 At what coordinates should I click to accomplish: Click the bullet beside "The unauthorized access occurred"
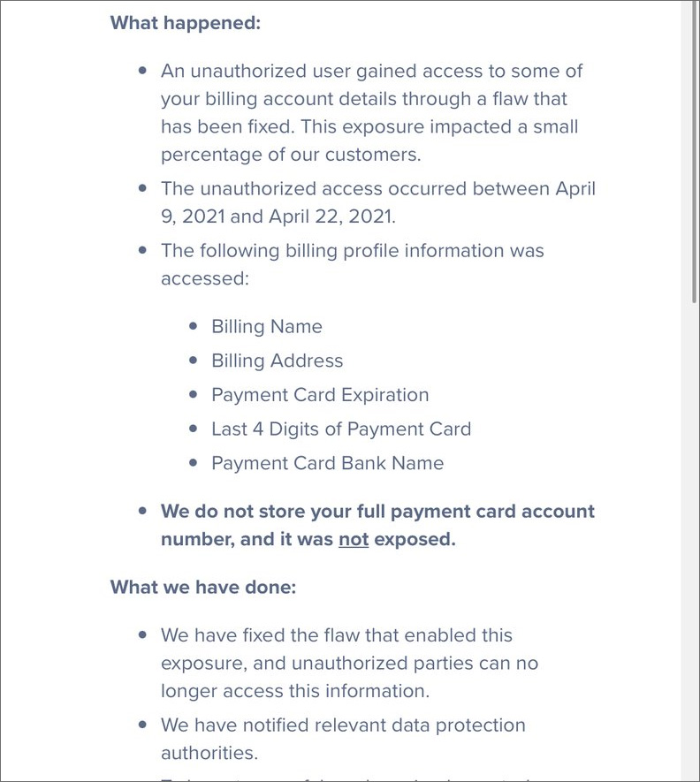coord(142,188)
